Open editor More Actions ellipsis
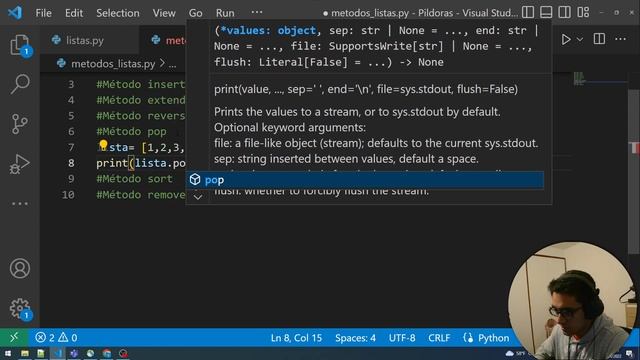 620,39
